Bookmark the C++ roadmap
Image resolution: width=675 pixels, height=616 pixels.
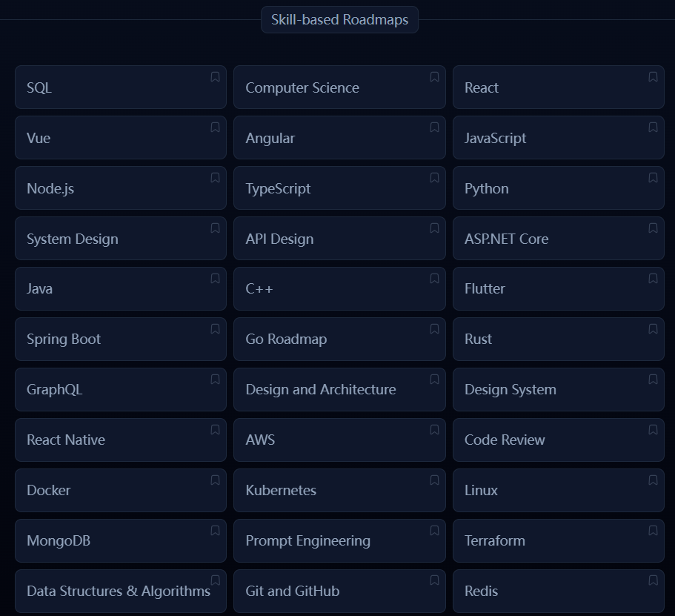pyautogui.click(x=434, y=278)
